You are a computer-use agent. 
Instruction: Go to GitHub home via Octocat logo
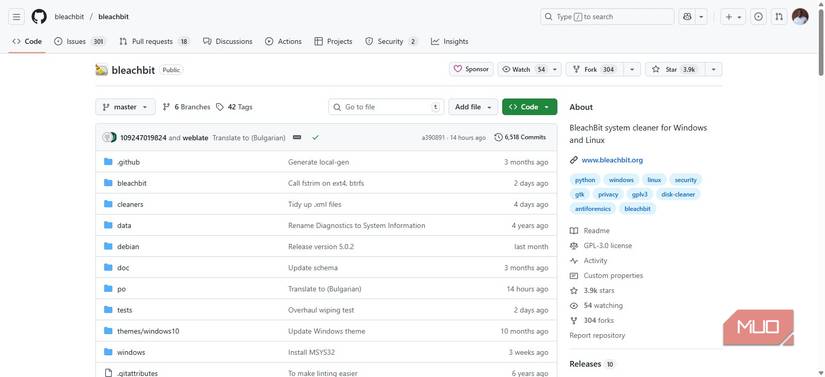coord(39,17)
